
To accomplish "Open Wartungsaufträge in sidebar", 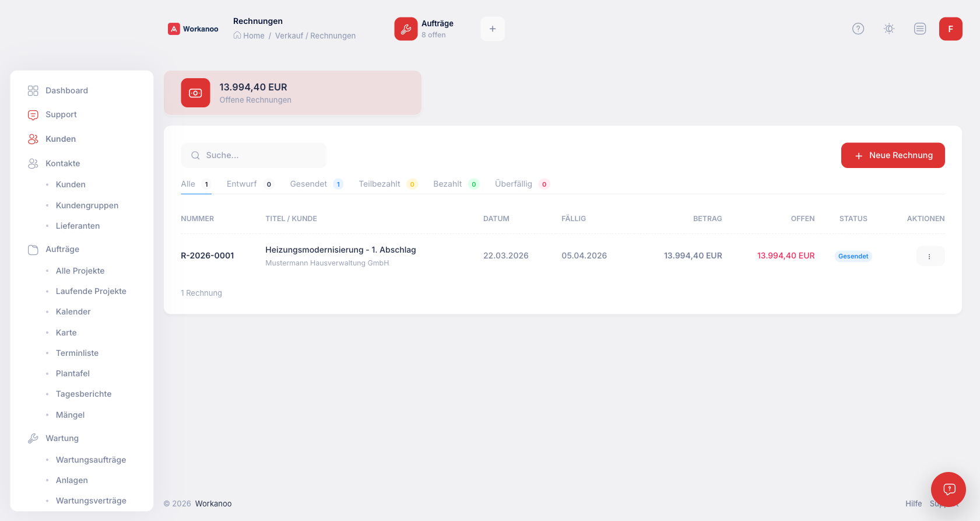I will point(91,460).
